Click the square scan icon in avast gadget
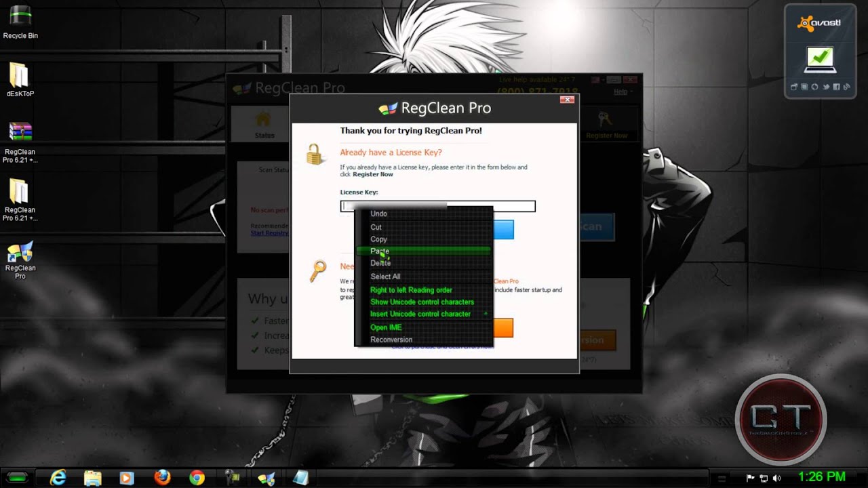Image resolution: width=868 pixels, height=488 pixels. point(805,87)
